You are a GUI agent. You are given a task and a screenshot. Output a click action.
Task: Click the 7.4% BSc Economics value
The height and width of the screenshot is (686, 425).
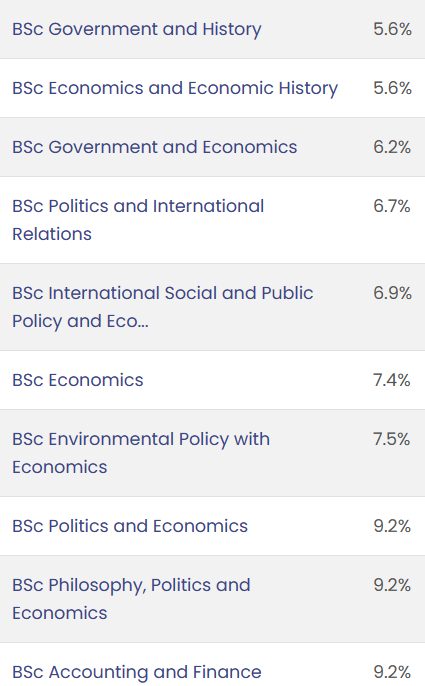point(392,380)
